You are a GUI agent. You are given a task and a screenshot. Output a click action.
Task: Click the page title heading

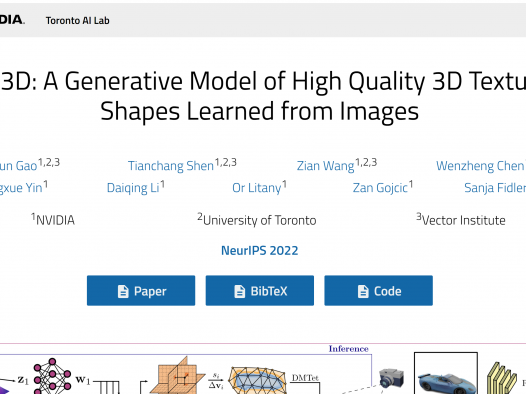(263, 96)
